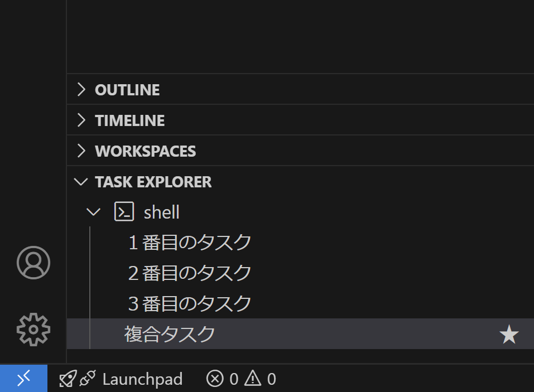Click the TIMELINE header title
Image resolution: width=534 pixels, height=392 pixels.
[130, 120]
